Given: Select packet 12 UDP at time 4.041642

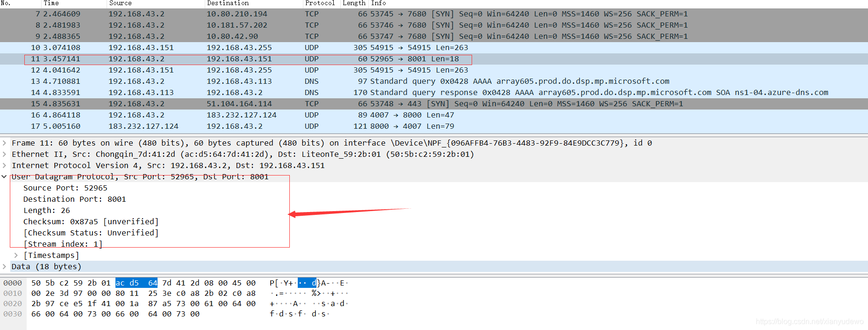Looking at the screenshot, I should coord(434,70).
